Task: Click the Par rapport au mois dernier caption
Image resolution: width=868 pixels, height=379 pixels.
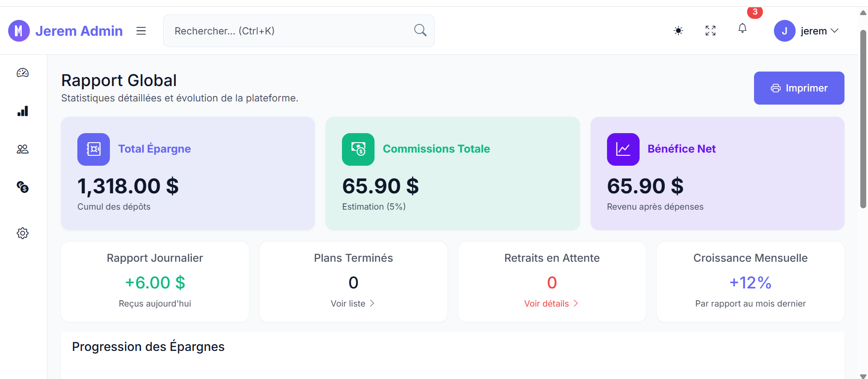Action: click(x=750, y=303)
